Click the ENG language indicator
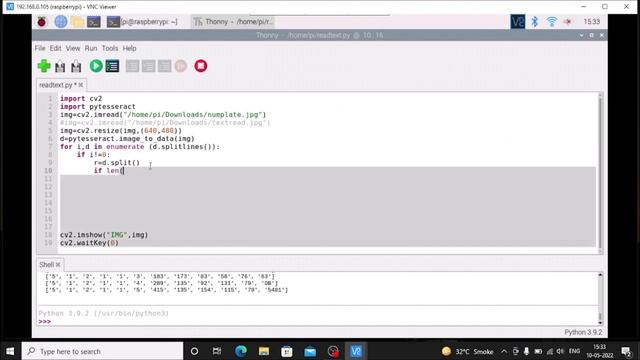The width and height of the screenshot is (640, 360). pyautogui.click(x=574, y=351)
